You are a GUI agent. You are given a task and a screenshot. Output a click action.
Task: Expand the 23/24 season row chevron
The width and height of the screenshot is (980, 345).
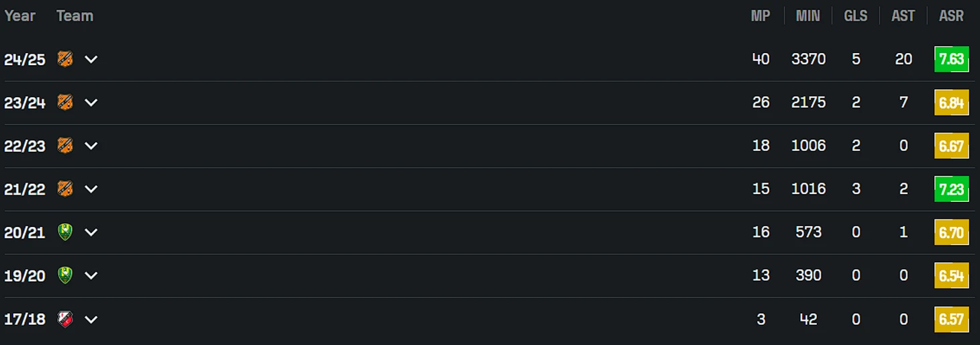coord(91,102)
